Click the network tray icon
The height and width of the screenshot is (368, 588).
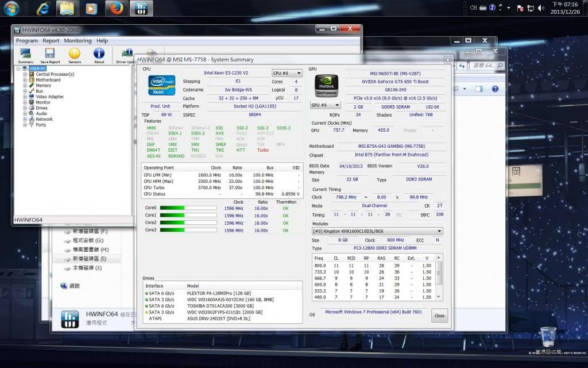[x=530, y=8]
